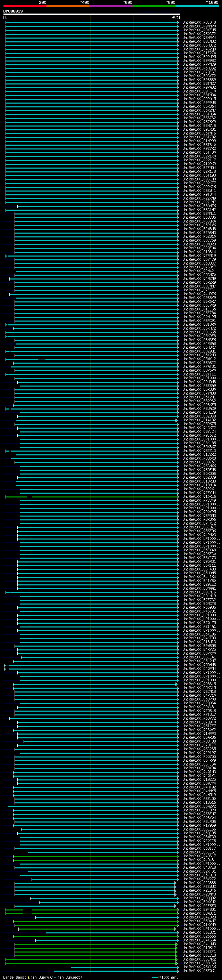Click the Large gaps legend text
222x980 pixels.
(x=15, y=977)
